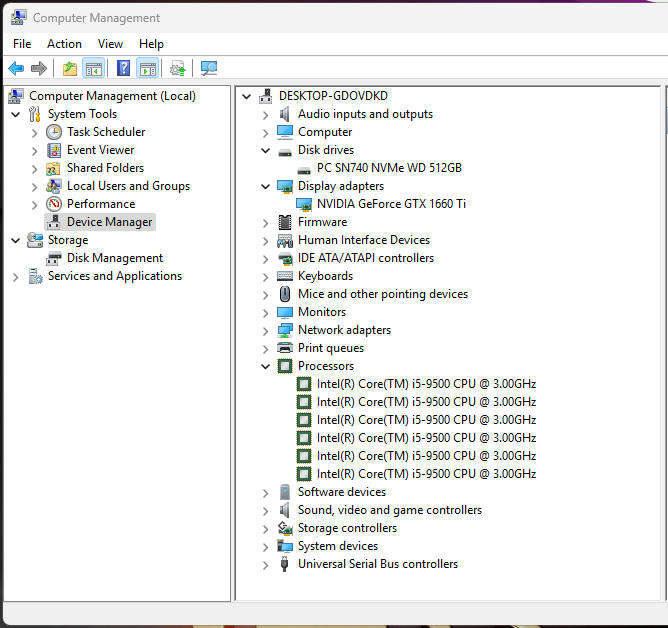
Task: Select Storage label in console tree
Action: 68,240
